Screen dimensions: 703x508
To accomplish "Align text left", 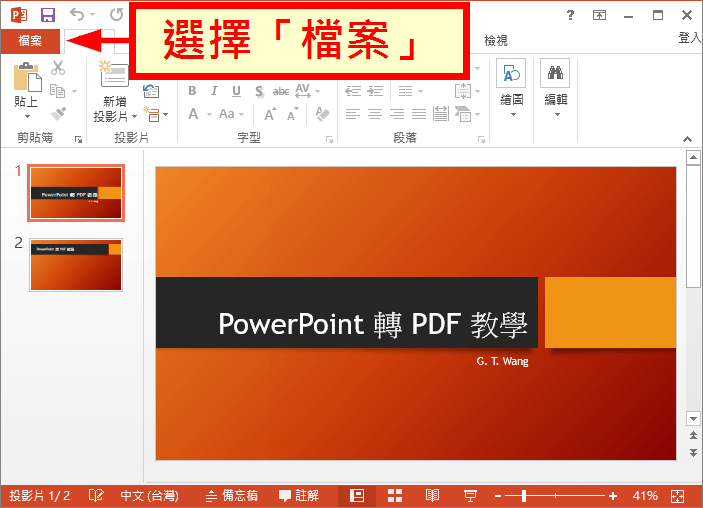I will pos(353,114).
